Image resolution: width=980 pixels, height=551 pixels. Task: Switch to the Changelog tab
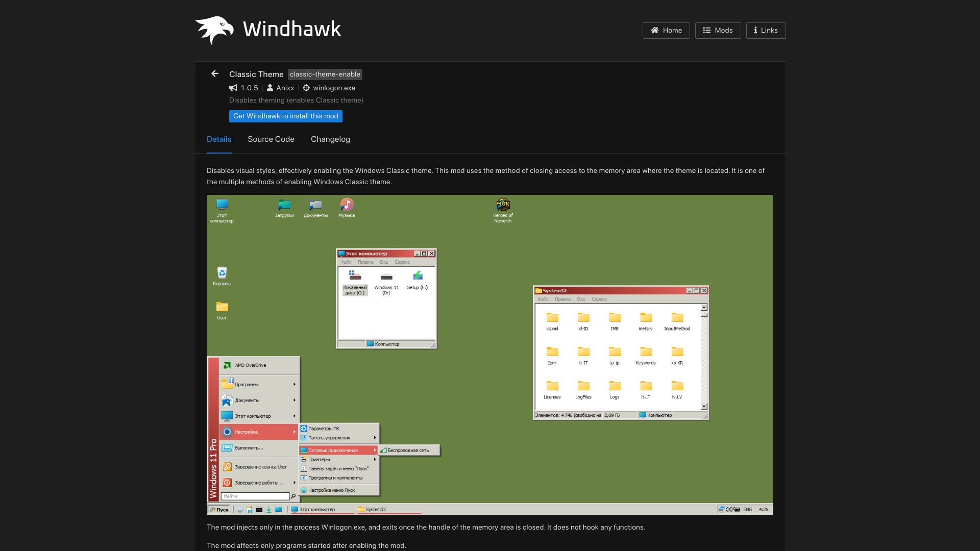pyautogui.click(x=330, y=139)
